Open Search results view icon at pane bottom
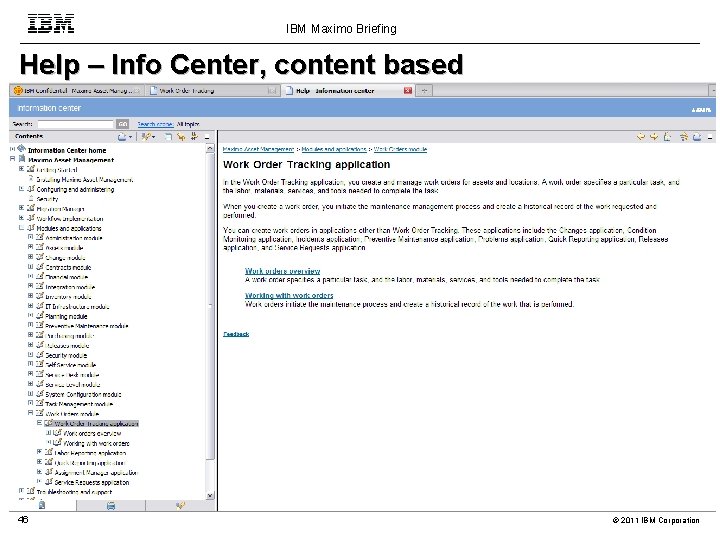720x540 pixels. [x=180, y=505]
